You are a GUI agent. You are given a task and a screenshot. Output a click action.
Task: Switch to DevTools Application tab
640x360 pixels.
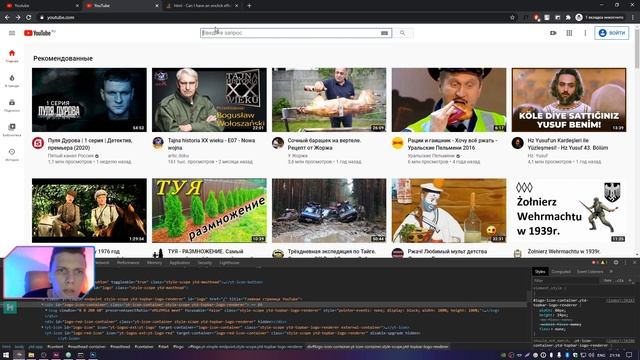coord(180,263)
